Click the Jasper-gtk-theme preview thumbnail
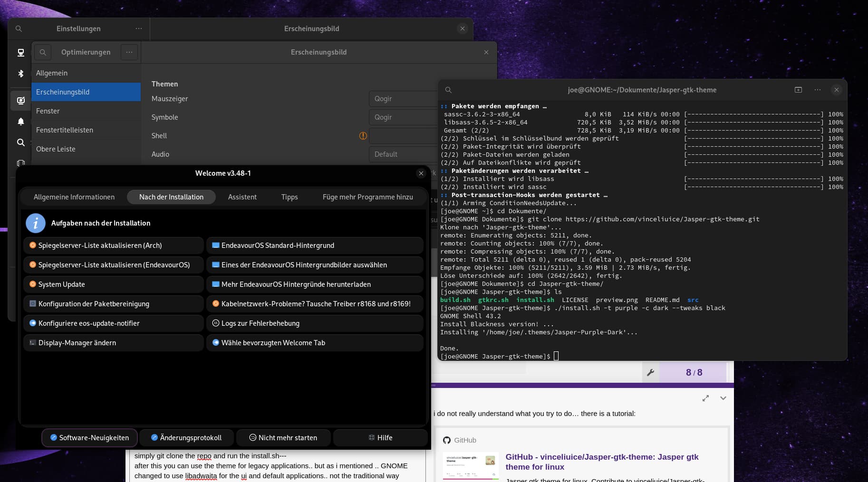 (470, 466)
